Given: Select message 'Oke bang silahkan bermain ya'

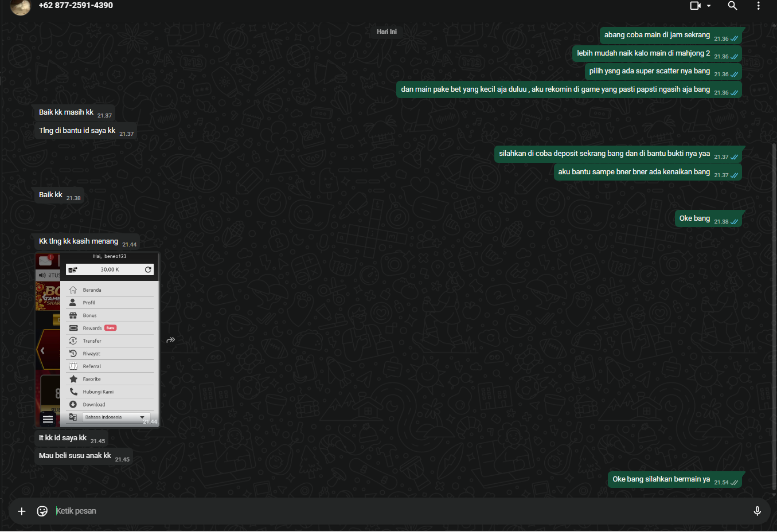Looking at the screenshot, I should pos(661,479).
